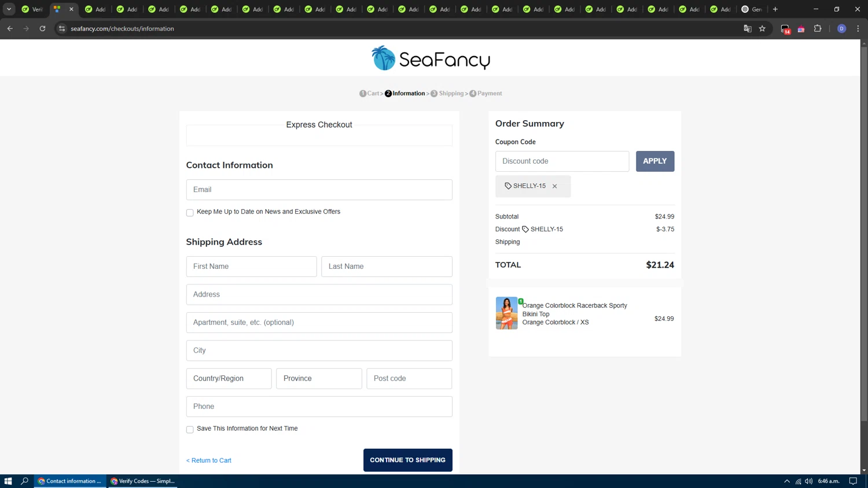Click the pink flag extension icon
The image size is (868, 488).
tap(801, 29)
